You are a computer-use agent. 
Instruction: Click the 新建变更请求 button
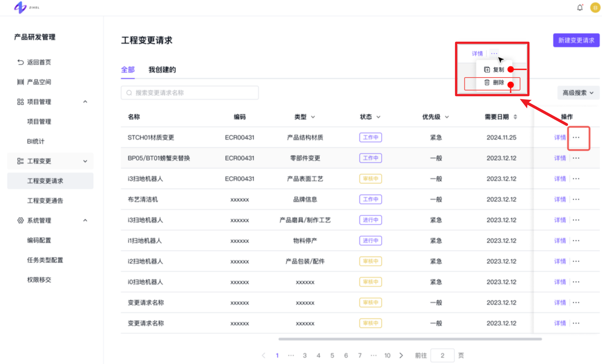point(576,40)
